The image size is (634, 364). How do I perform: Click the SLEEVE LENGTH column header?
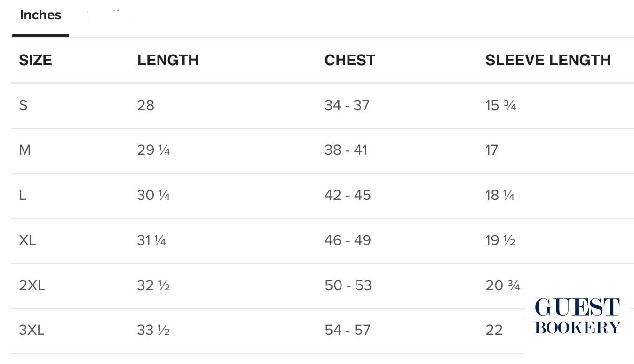548,60
